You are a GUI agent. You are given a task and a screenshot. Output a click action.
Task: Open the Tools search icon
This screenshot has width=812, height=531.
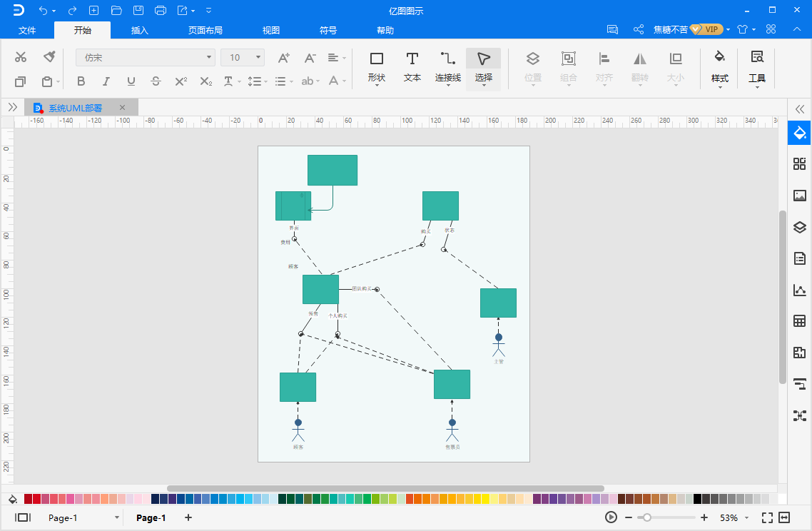(757, 69)
